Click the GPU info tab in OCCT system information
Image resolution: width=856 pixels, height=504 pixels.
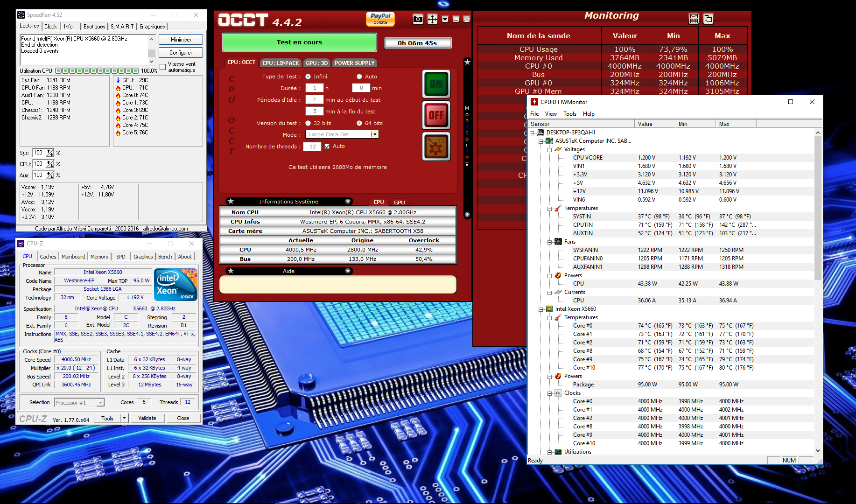click(x=400, y=202)
